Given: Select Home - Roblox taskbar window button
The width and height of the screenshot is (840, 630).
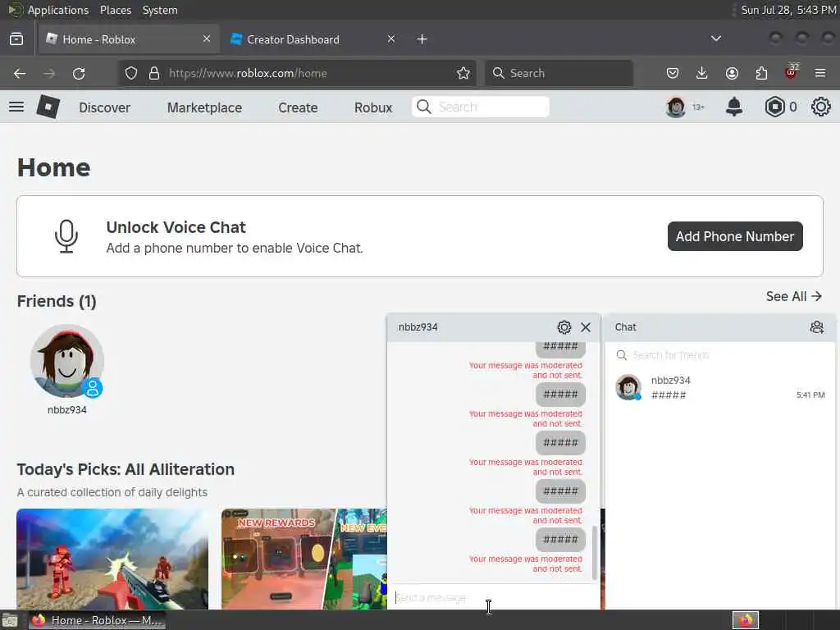Looking at the screenshot, I should tap(97, 620).
